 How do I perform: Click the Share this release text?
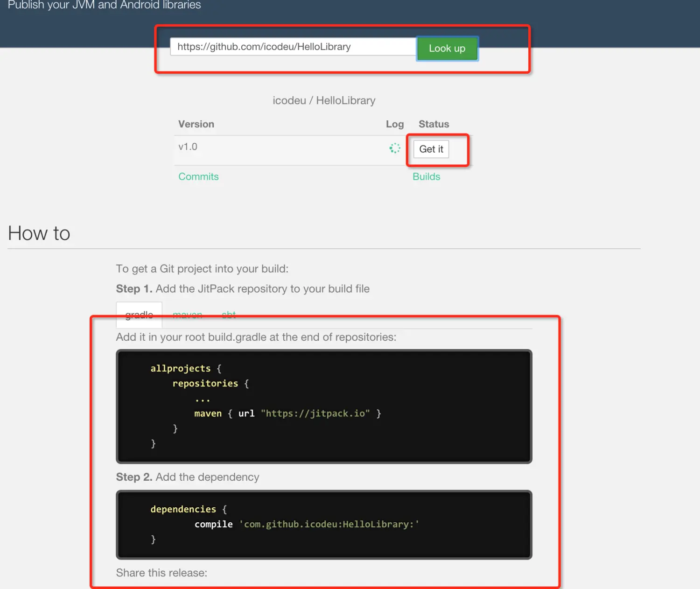coord(161,573)
